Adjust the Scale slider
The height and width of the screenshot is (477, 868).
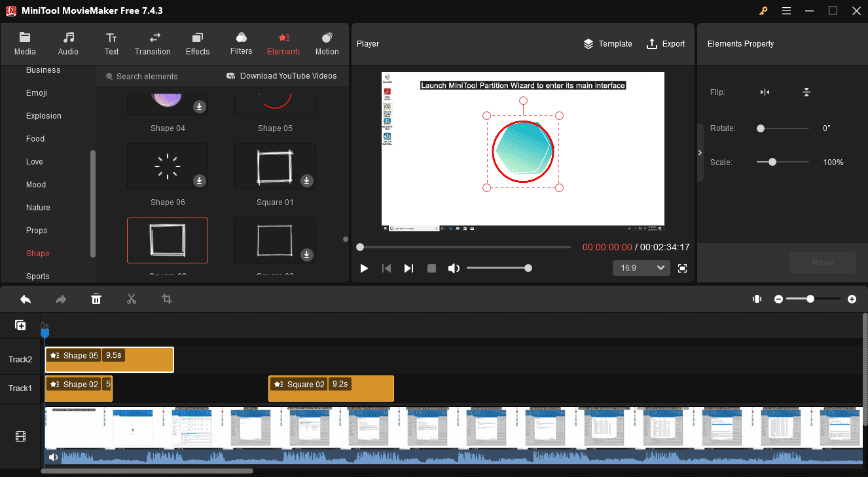pos(783,162)
